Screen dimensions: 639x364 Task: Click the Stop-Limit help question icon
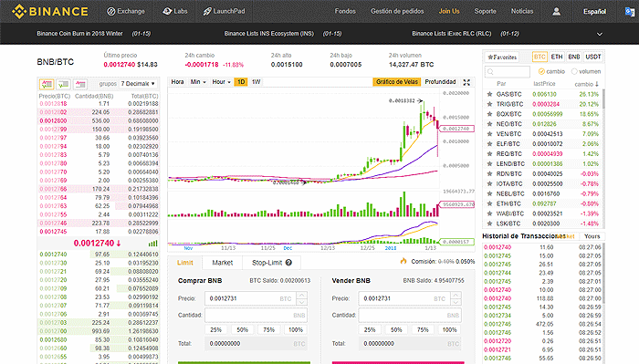coord(288,263)
